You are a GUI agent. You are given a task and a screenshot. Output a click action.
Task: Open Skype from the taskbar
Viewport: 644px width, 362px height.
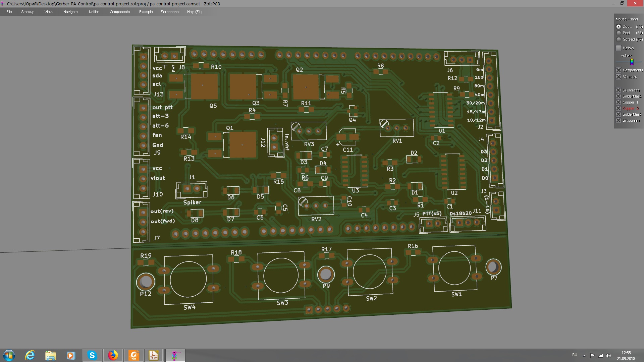point(92,355)
